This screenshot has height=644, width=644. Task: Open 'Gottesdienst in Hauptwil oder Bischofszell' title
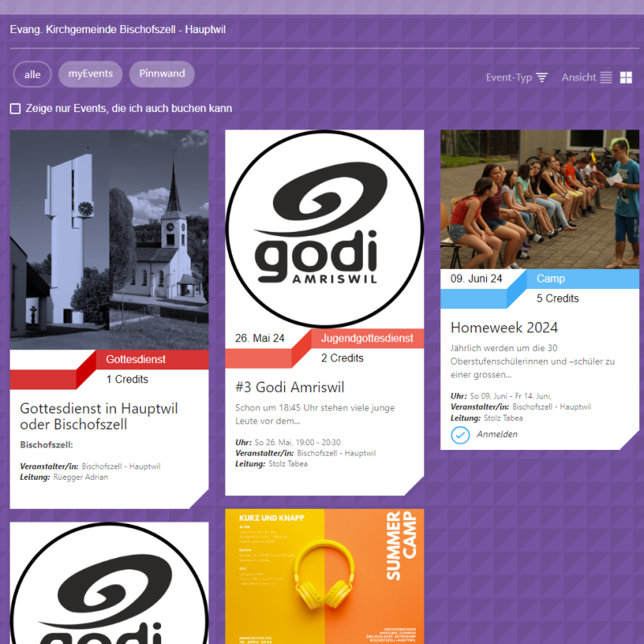pyautogui.click(x=99, y=416)
